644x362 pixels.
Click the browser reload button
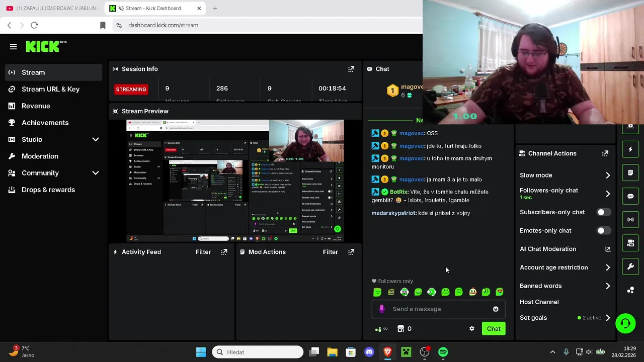[x=34, y=25]
